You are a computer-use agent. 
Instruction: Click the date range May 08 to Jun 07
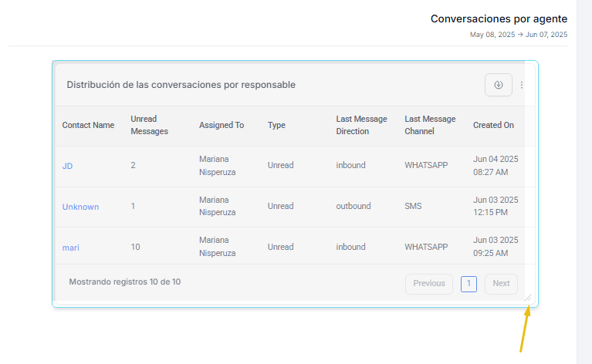pyautogui.click(x=519, y=35)
